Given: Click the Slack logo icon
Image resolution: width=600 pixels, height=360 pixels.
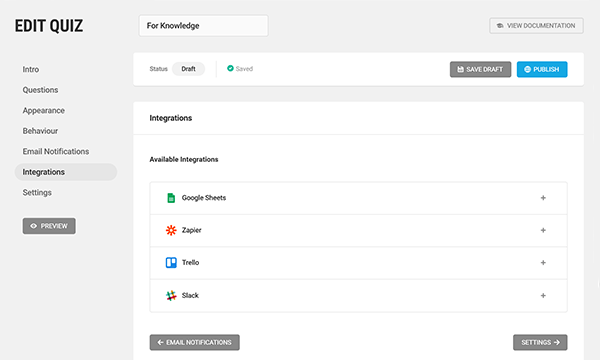Looking at the screenshot, I should 171,295.
